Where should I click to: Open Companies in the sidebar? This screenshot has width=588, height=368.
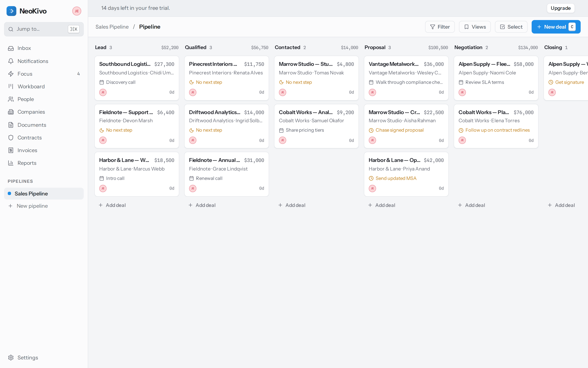44,112
